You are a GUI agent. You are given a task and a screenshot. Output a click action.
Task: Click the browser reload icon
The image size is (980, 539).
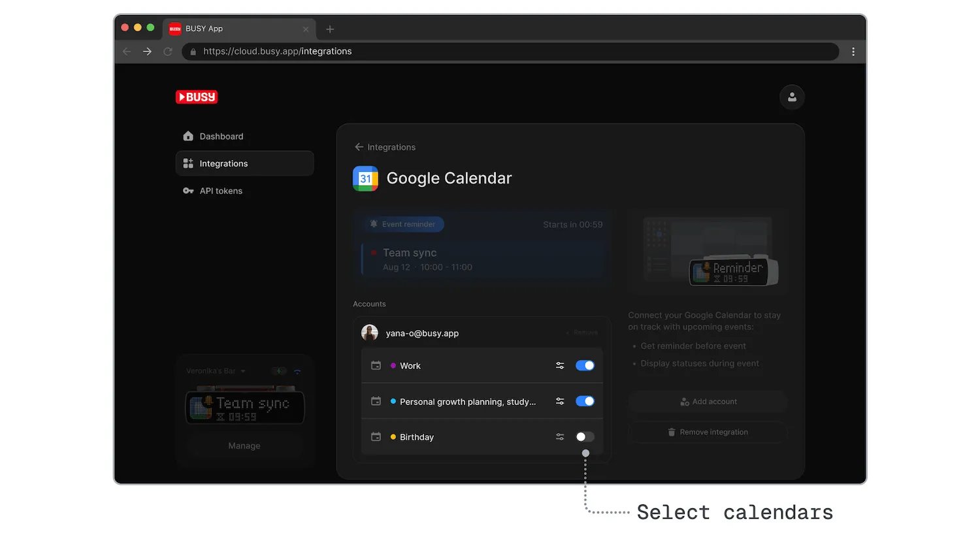coord(168,52)
